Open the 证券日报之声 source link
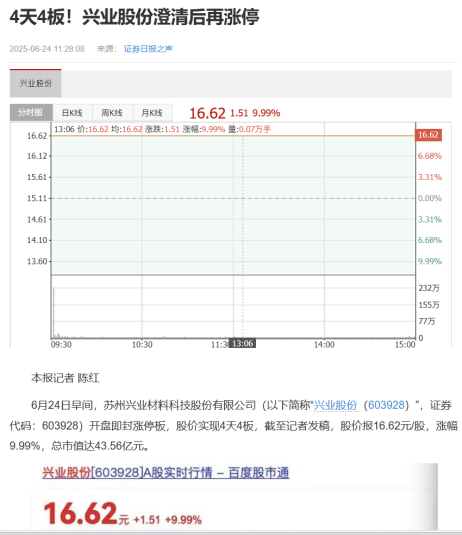Image resolution: width=462 pixels, height=535 pixels. click(x=148, y=49)
